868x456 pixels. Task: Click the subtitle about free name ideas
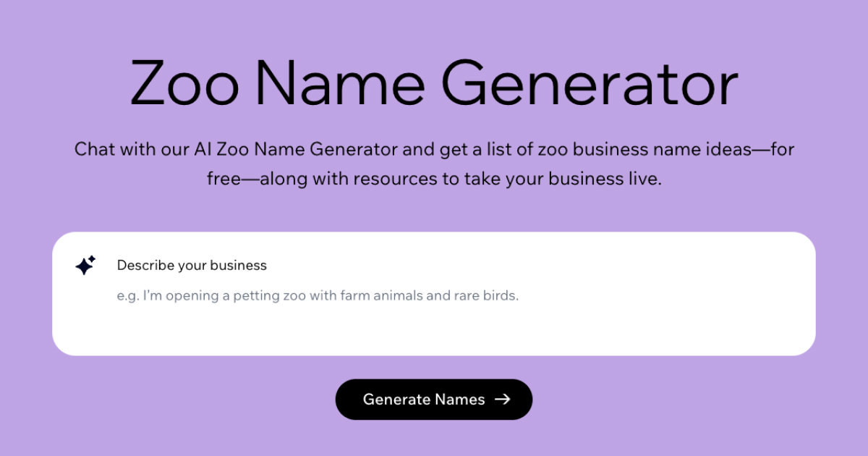[x=434, y=164]
